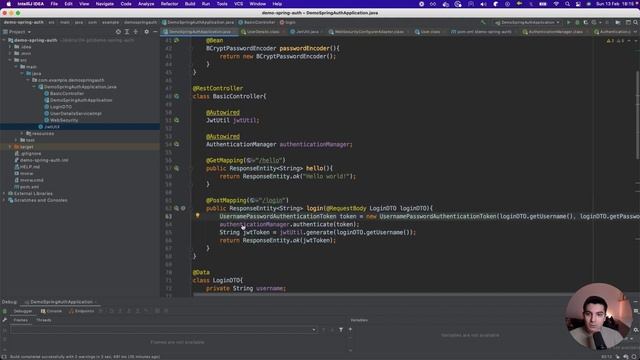
Task: Open the DemoSpringAuthApplication run configuration dropdown
Action: pyautogui.click(x=527, y=22)
